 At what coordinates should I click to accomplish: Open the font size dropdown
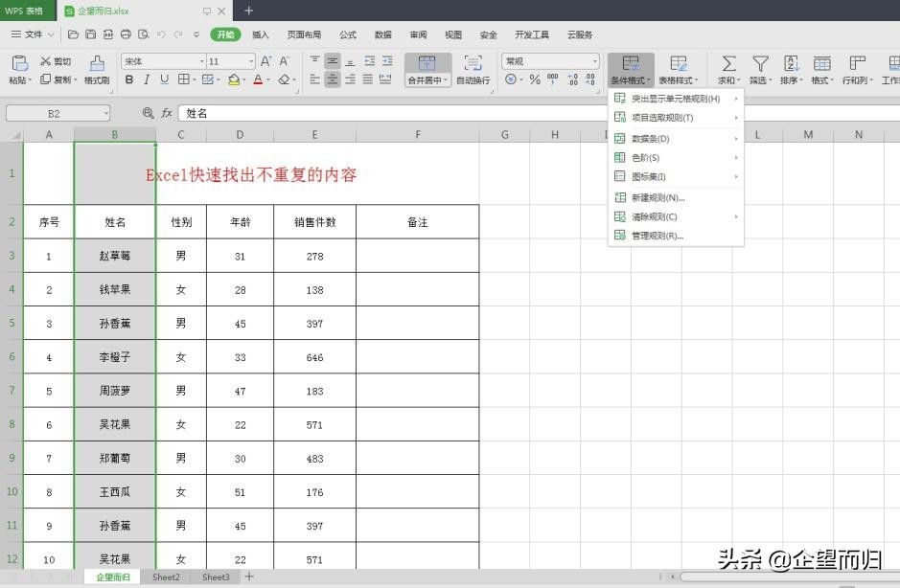coord(251,61)
